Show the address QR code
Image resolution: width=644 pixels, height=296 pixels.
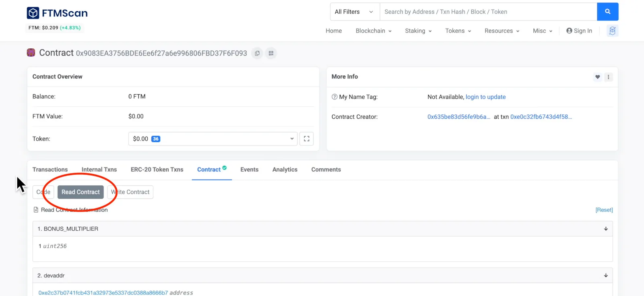(x=271, y=53)
